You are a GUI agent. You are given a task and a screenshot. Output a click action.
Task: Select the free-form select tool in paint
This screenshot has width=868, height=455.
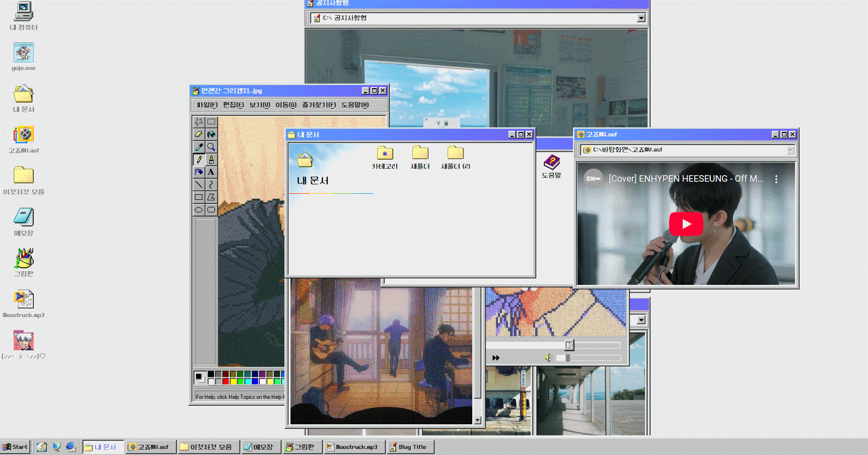click(199, 122)
